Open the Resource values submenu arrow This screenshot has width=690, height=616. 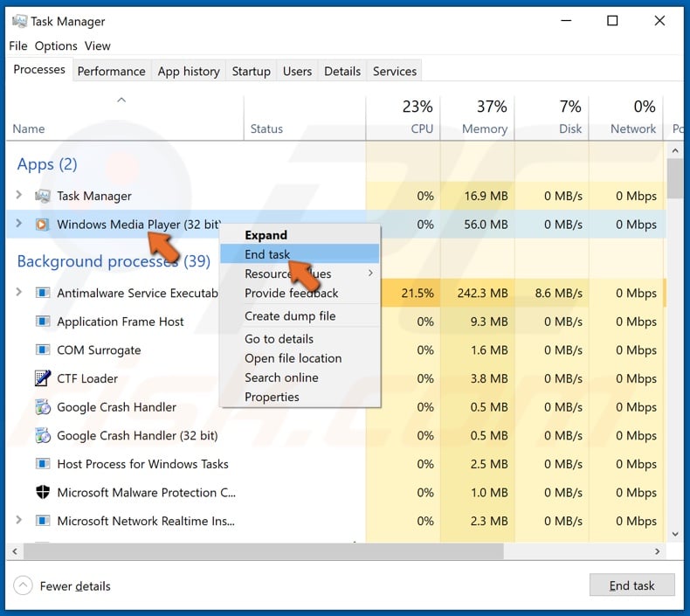coord(370,273)
